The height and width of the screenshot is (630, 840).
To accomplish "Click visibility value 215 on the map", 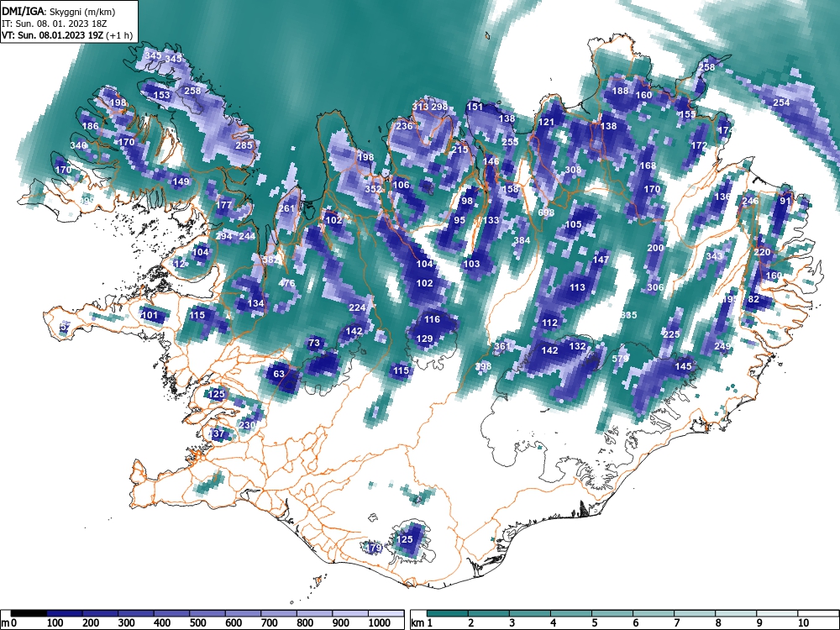I will [x=459, y=150].
